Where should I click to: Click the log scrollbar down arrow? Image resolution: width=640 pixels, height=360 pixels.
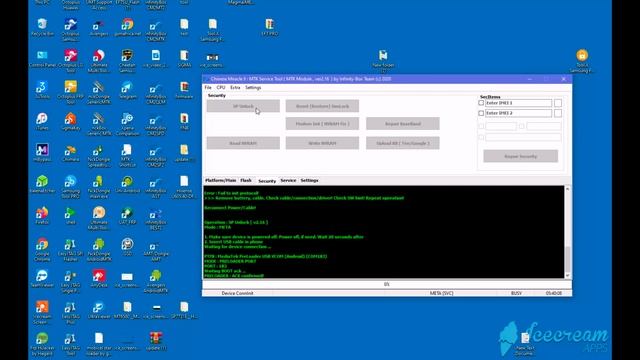567,276
